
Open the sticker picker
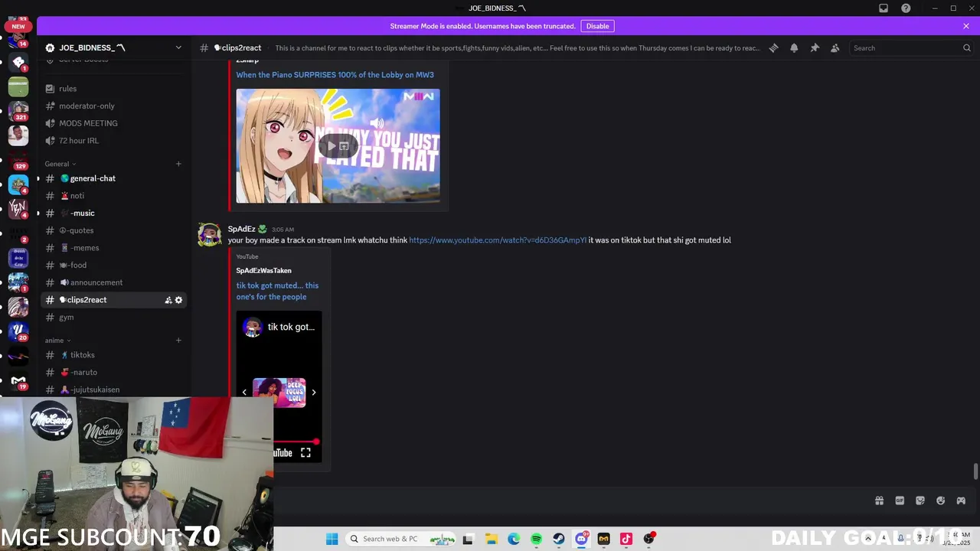[920, 500]
